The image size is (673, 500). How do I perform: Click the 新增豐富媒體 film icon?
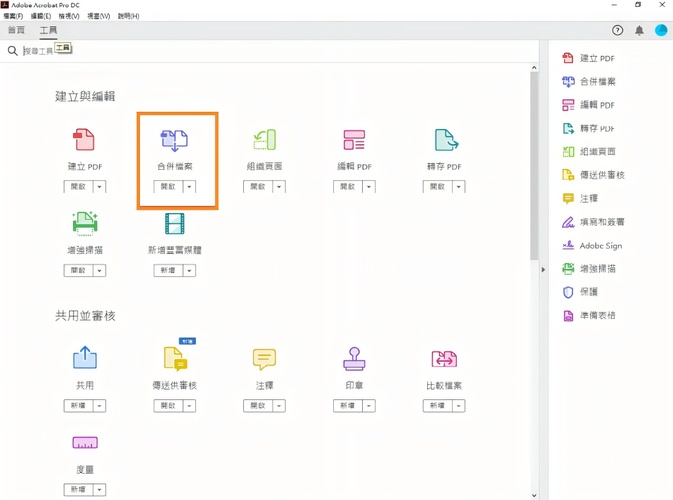[175, 224]
